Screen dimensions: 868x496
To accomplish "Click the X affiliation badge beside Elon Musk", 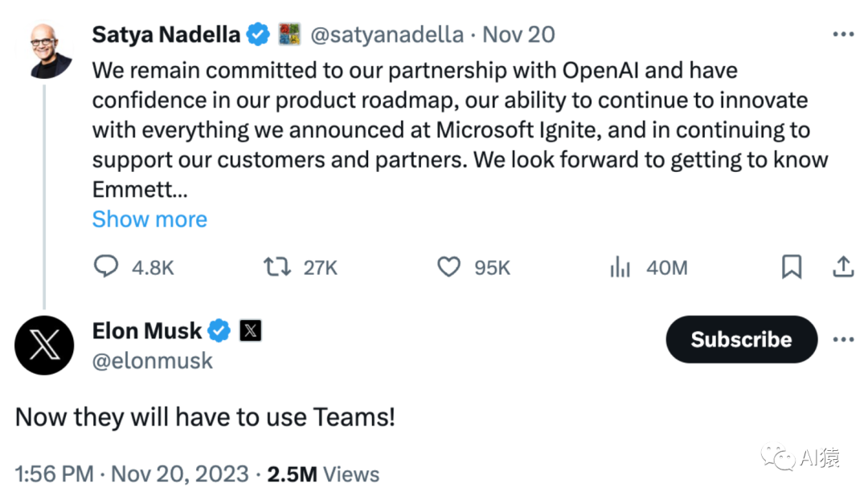I will tap(251, 330).
